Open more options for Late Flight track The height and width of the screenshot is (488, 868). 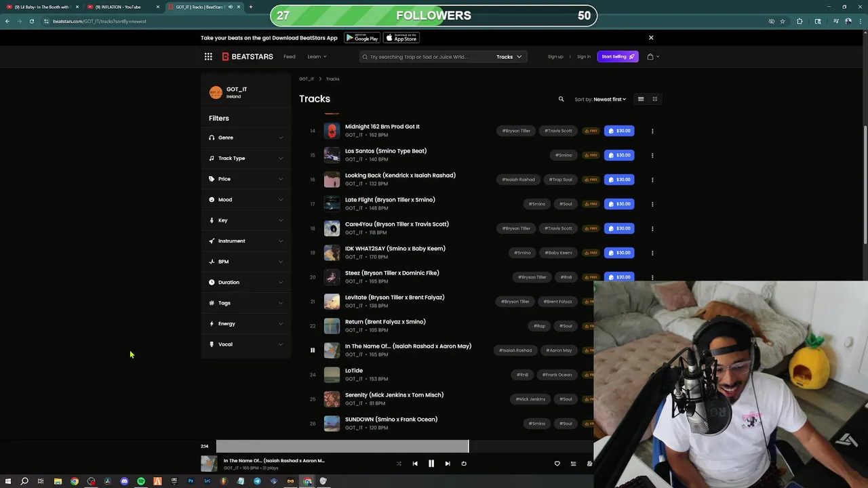coord(652,204)
